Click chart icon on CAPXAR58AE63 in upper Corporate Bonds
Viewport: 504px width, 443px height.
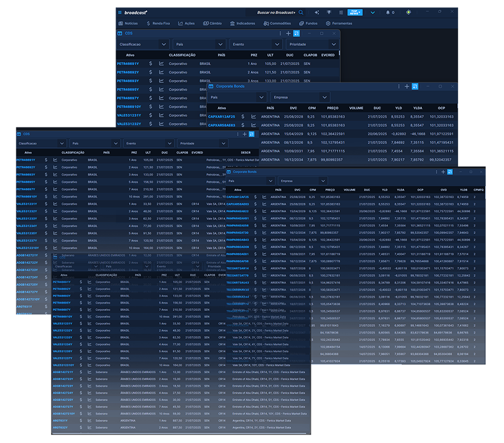254,125
